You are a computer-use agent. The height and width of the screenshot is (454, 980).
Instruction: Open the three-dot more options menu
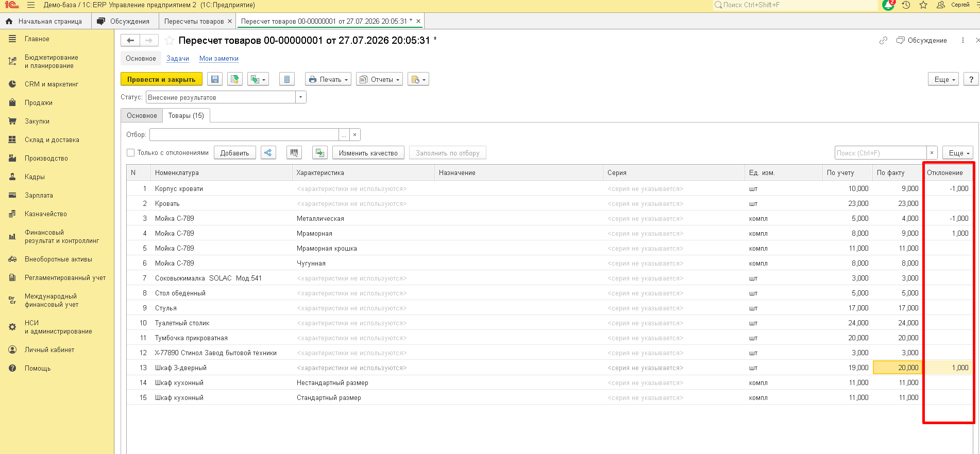click(962, 40)
